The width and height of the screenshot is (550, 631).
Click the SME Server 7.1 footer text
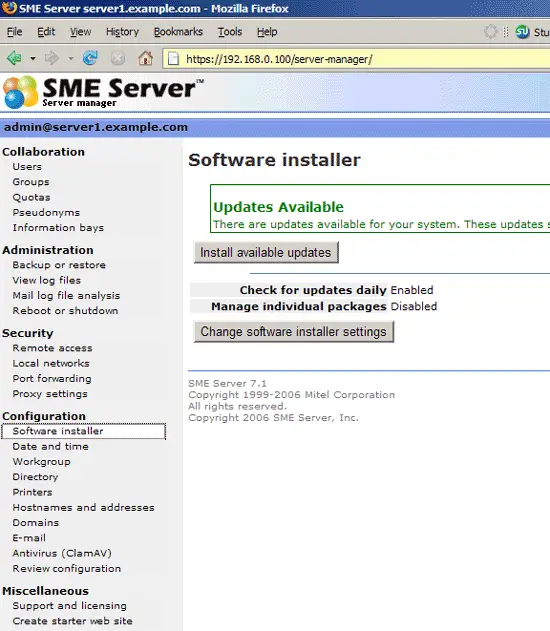pyautogui.click(x=227, y=384)
